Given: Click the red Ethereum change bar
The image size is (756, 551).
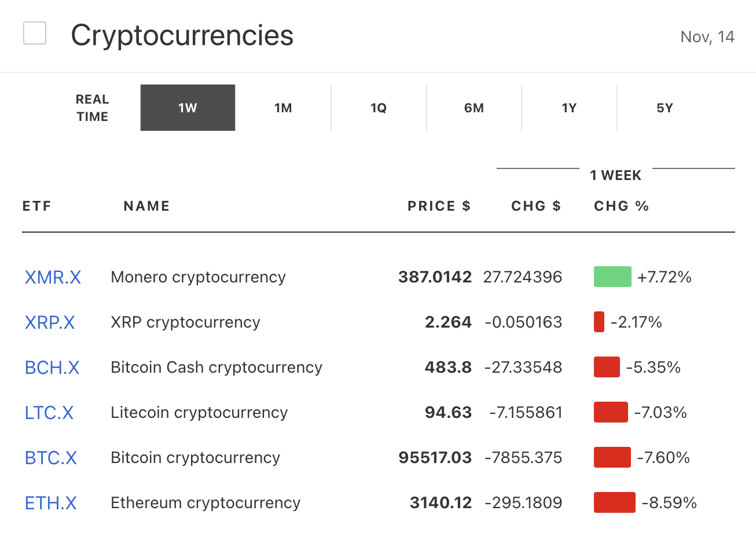Looking at the screenshot, I should pyautogui.click(x=614, y=502).
